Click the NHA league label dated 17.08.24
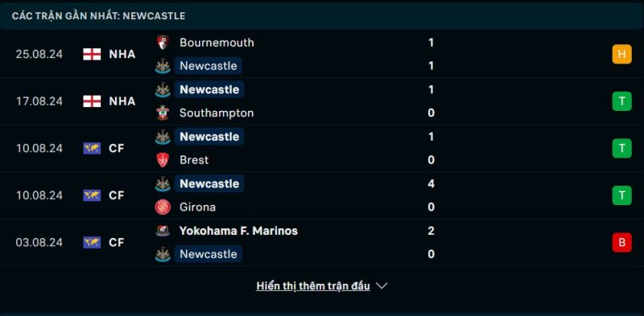 click(122, 101)
